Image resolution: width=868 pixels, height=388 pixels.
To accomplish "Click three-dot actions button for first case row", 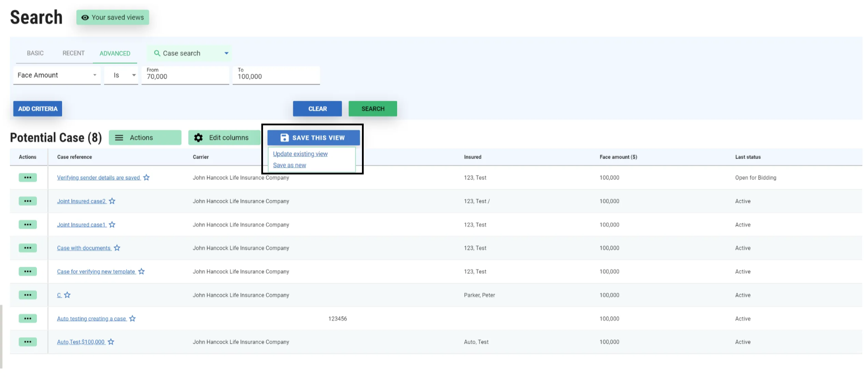I will [28, 178].
